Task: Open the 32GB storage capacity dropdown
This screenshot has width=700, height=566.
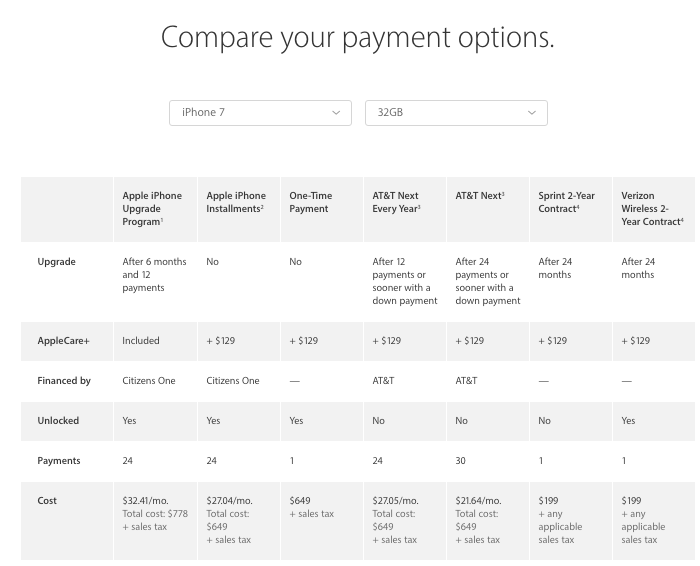Action: click(x=456, y=113)
